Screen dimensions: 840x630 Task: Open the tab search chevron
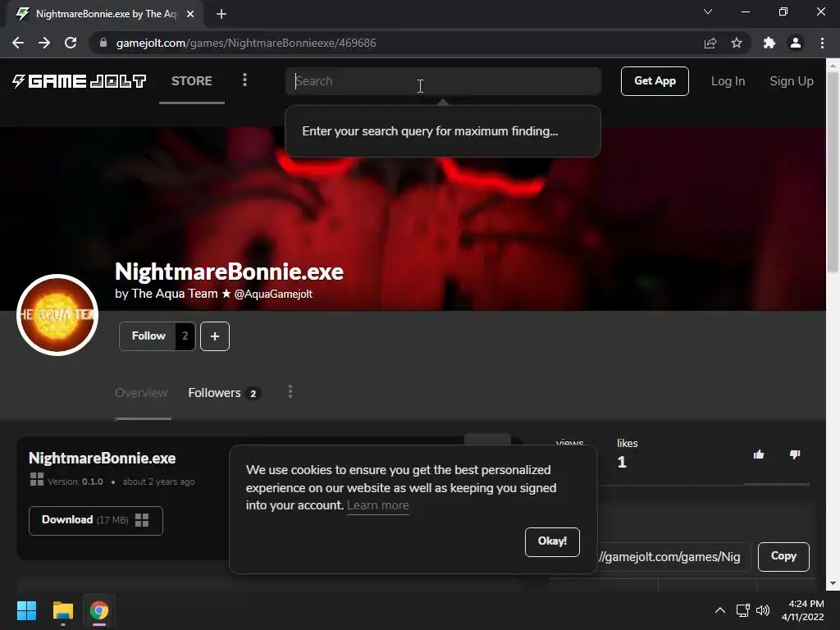(708, 11)
